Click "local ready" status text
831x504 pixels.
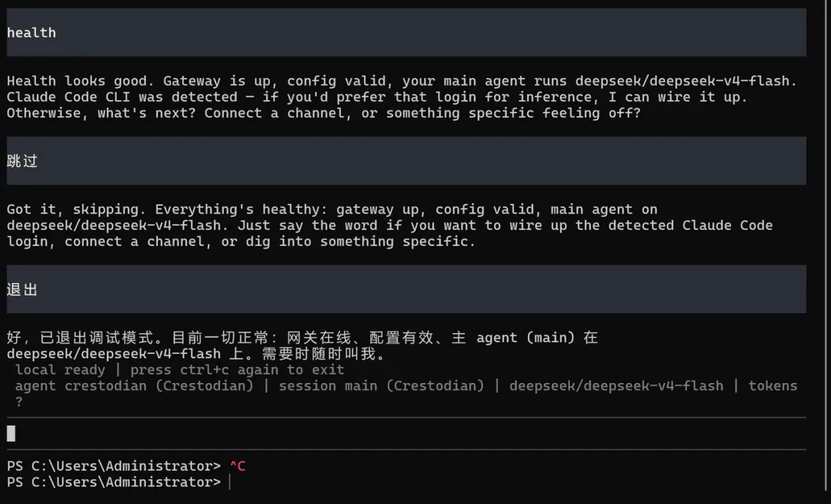[x=60, y=369]
